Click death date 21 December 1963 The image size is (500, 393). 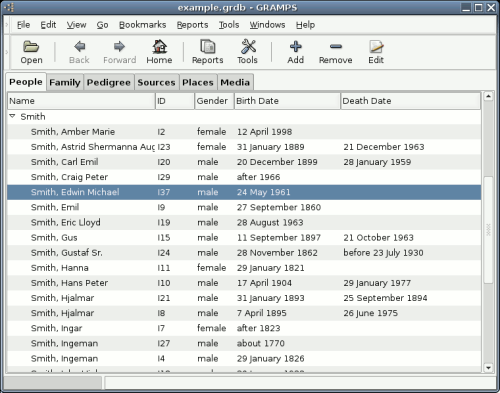[x=384, y=147]
